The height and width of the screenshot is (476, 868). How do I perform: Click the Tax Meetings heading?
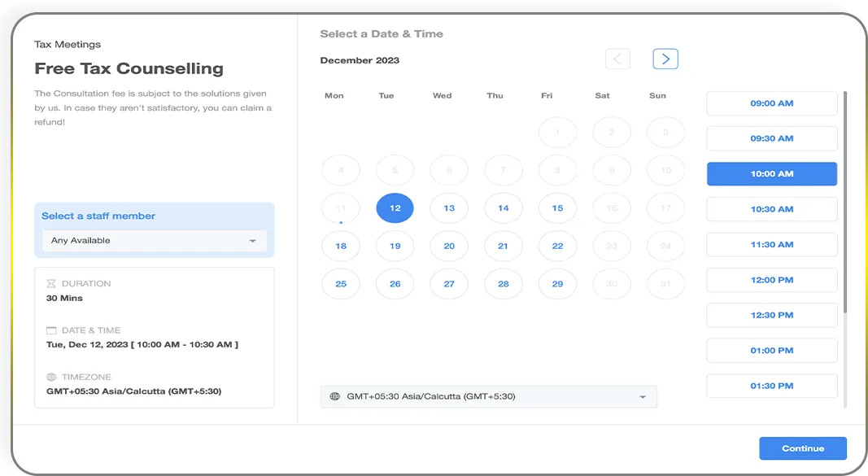tap(68, 44)
